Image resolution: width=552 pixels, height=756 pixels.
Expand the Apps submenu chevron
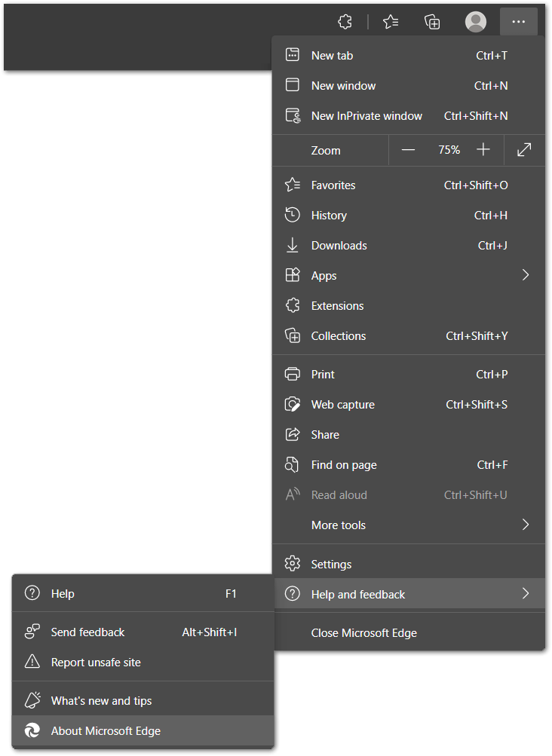[526, 275]
